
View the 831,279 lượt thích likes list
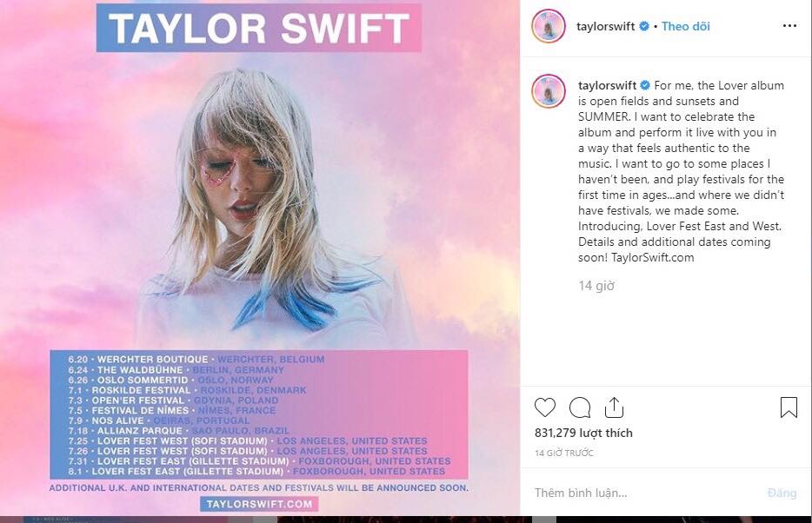click(x=583, y=433)
